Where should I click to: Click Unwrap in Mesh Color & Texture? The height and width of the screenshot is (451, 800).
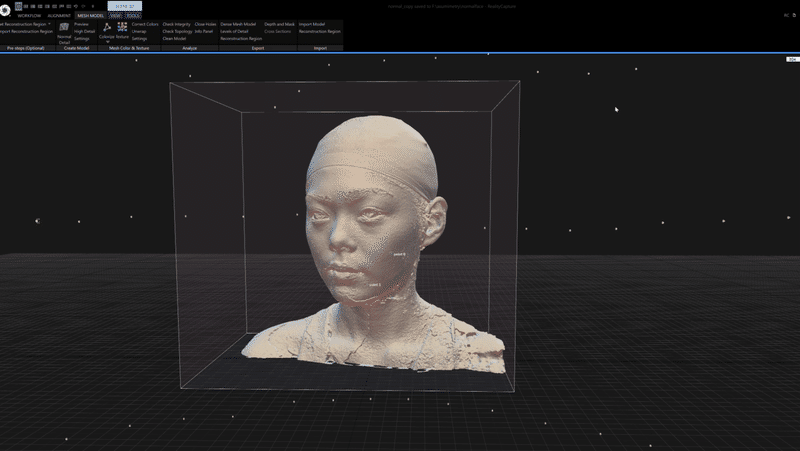click(x=139, y=31)
